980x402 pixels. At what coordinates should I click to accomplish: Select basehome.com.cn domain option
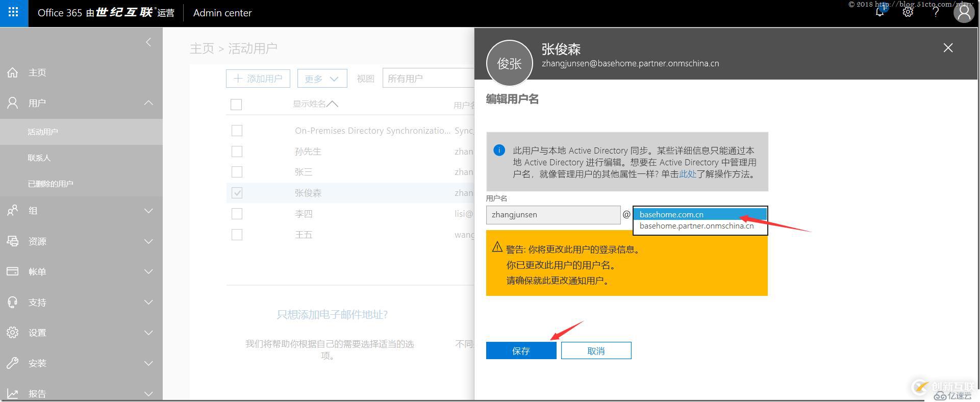click(x=700, y=214)
